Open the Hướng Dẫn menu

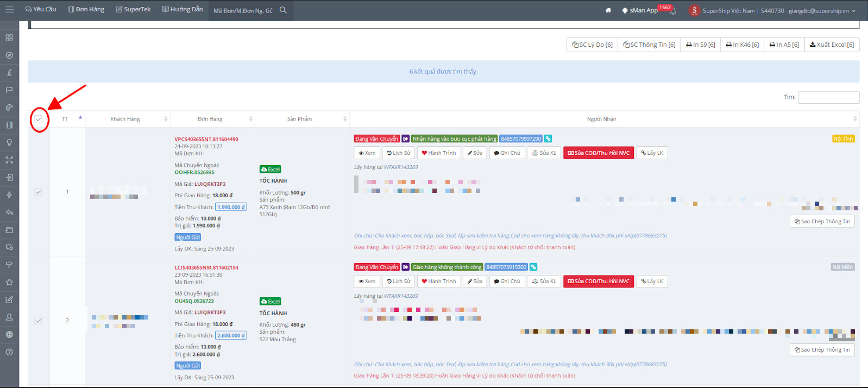[x=183, y=9]
